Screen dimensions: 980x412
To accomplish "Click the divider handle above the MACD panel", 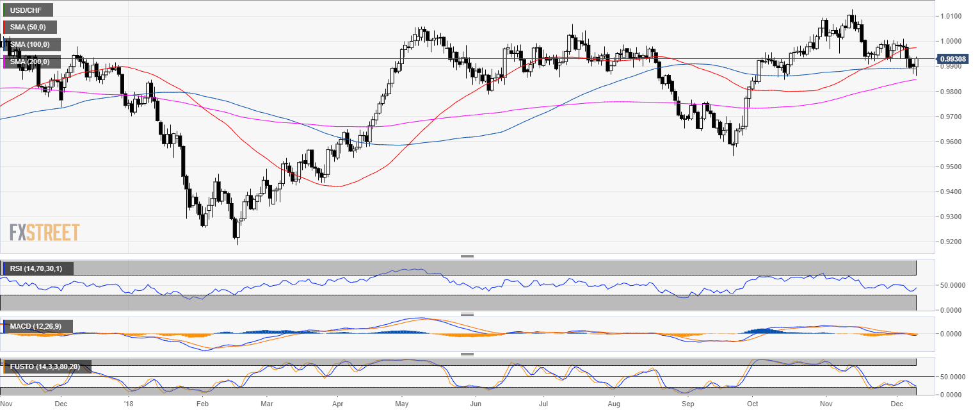I will 467,314.
